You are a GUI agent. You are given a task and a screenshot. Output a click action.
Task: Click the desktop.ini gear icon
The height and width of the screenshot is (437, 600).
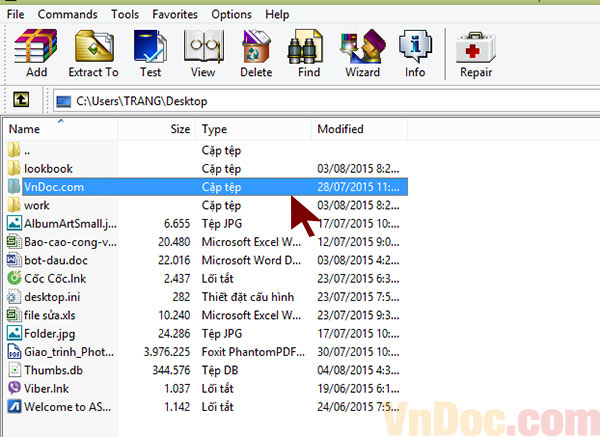pos(14,297)
